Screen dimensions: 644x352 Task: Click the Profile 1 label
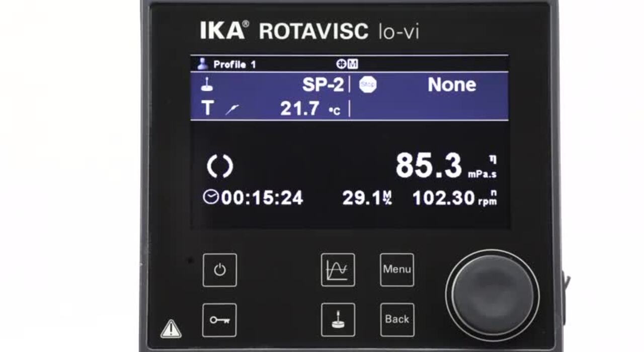[x=234, y=64]
